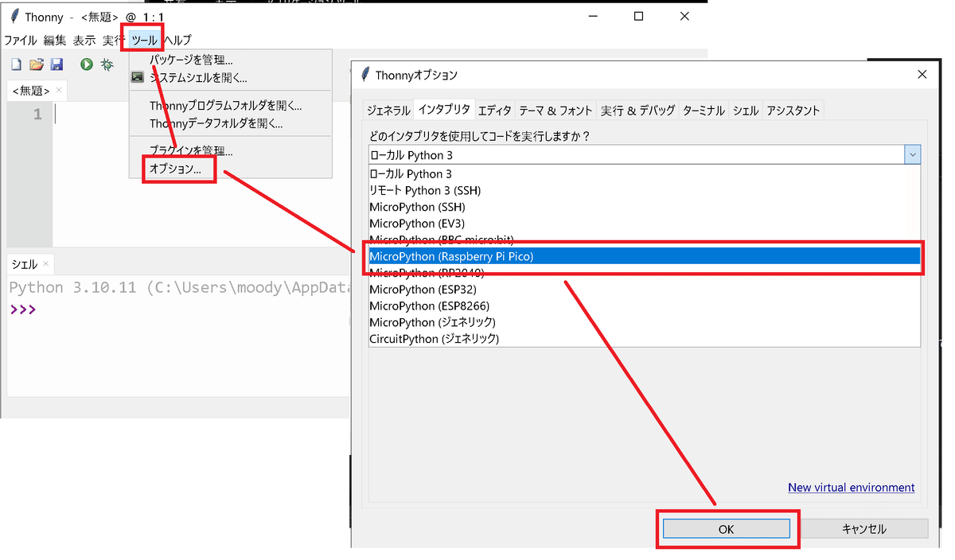Close the <無題> editor tab

click(58, 90)
